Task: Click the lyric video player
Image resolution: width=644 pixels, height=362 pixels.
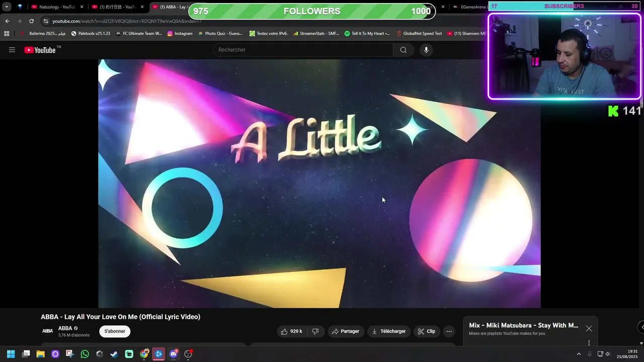Action: point(319,184)
